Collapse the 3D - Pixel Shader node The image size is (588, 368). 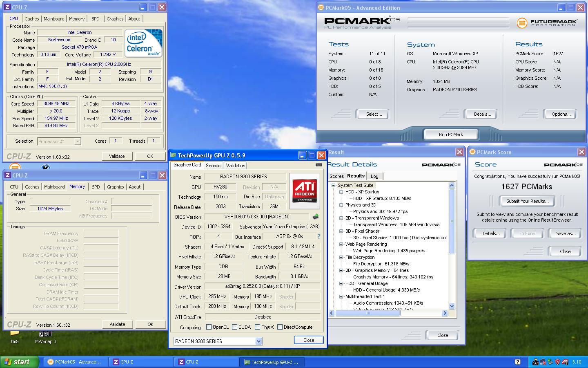click(x=341, y=231)
